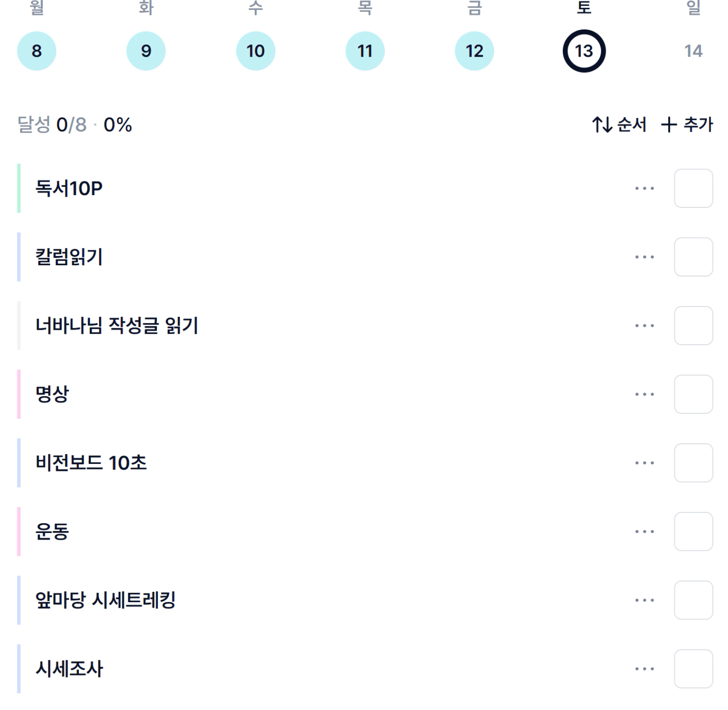Open more options for 명상

pos(644,394)
